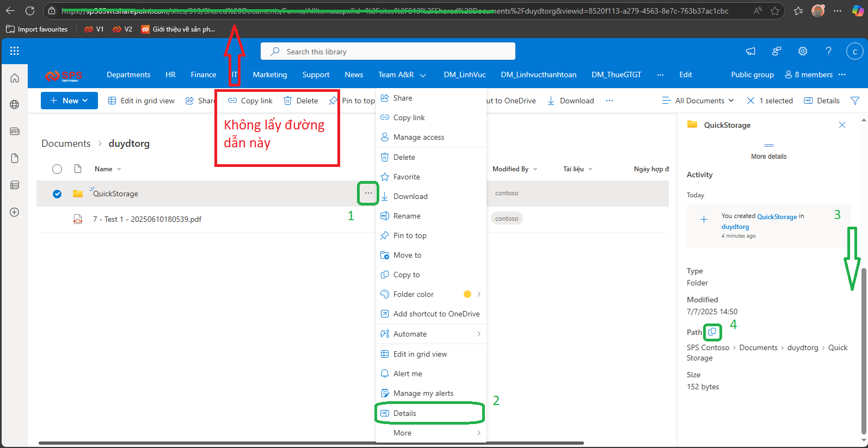Open the ellipsis menu beside QuickStorage

point(368,193)
